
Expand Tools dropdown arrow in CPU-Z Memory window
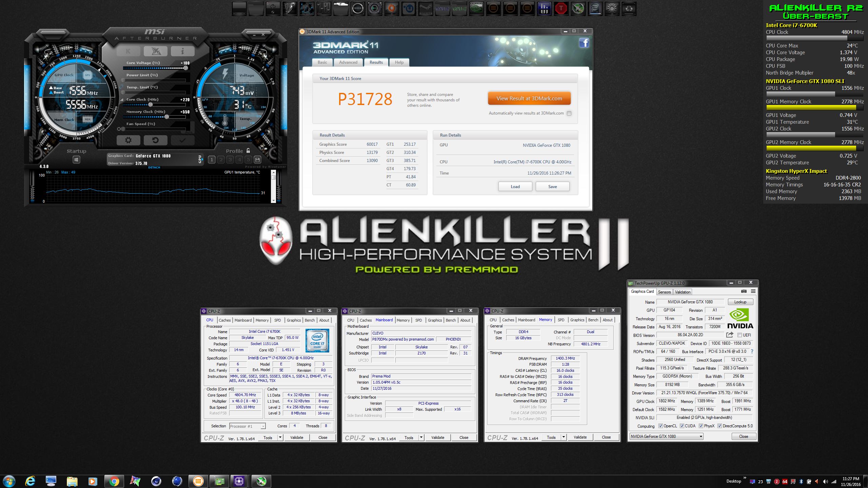click(564, 437)
